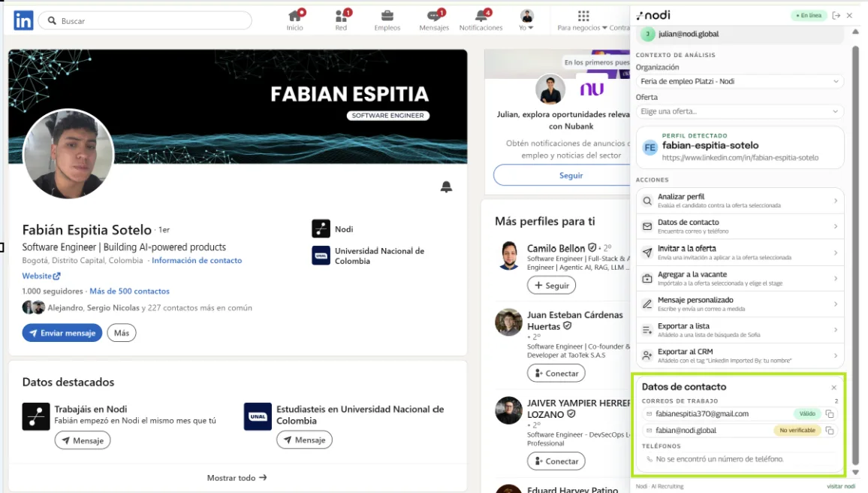The image size is (868, 493).
Task: Open the Red network icon
Action: pos(341,16)
